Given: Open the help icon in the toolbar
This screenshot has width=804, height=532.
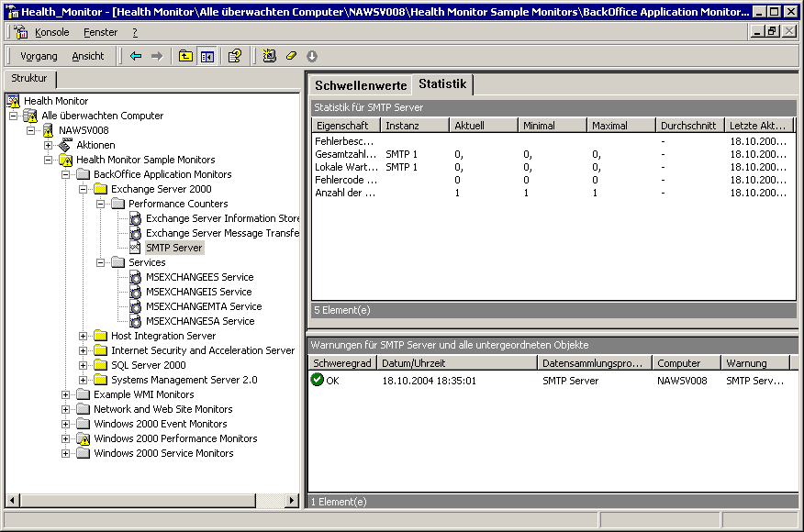Looking at the screenshot, I should point(235,56).
